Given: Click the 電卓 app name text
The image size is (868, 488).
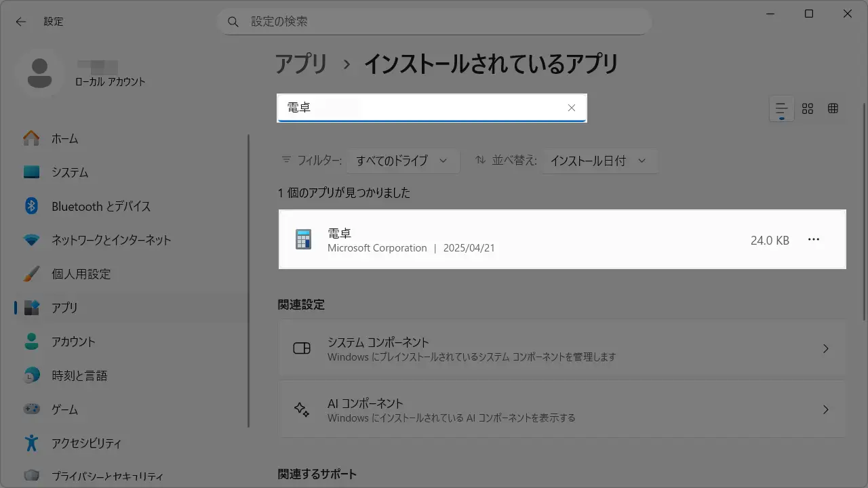Looking at the screenshot, I should point(339,233).
